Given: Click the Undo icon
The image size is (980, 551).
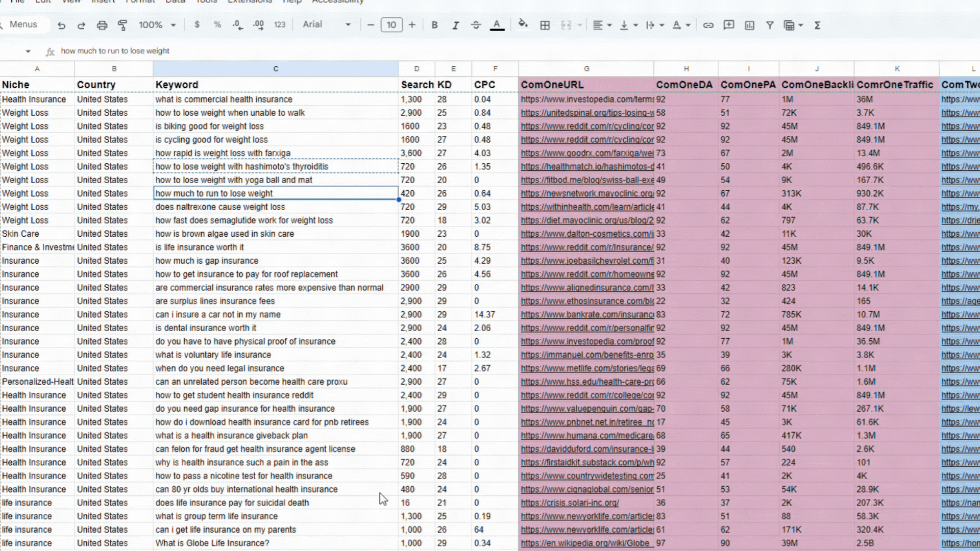Looking at the screenshot, I should 61,25.
